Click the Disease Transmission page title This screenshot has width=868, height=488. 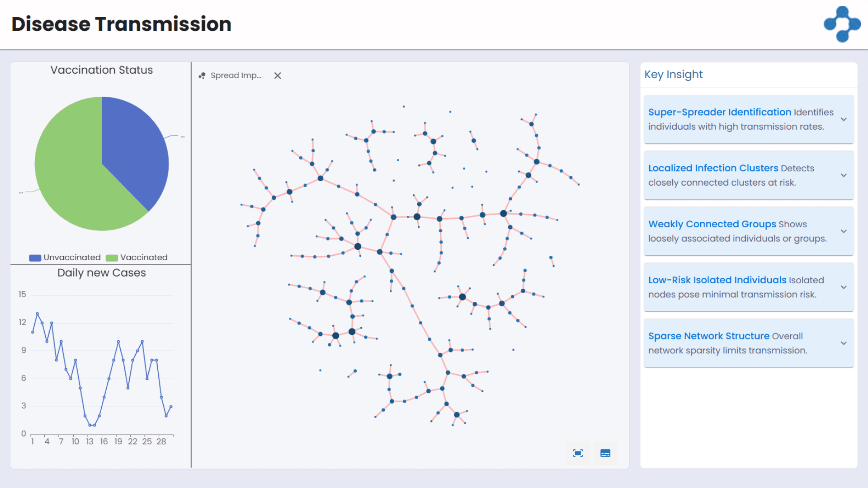tap(121, 24)
